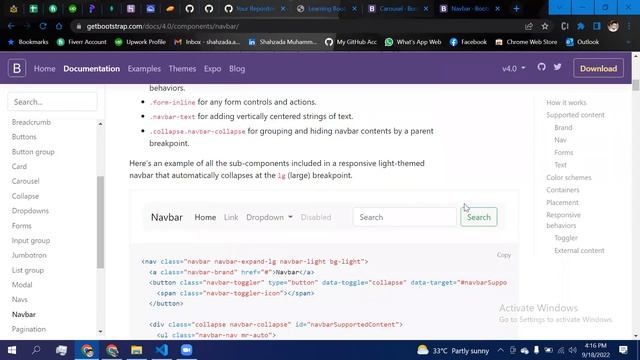Open the notification center icon
The height and width of the screenshot is (360, 640).
pyautogui.click(x=623, y=350)
